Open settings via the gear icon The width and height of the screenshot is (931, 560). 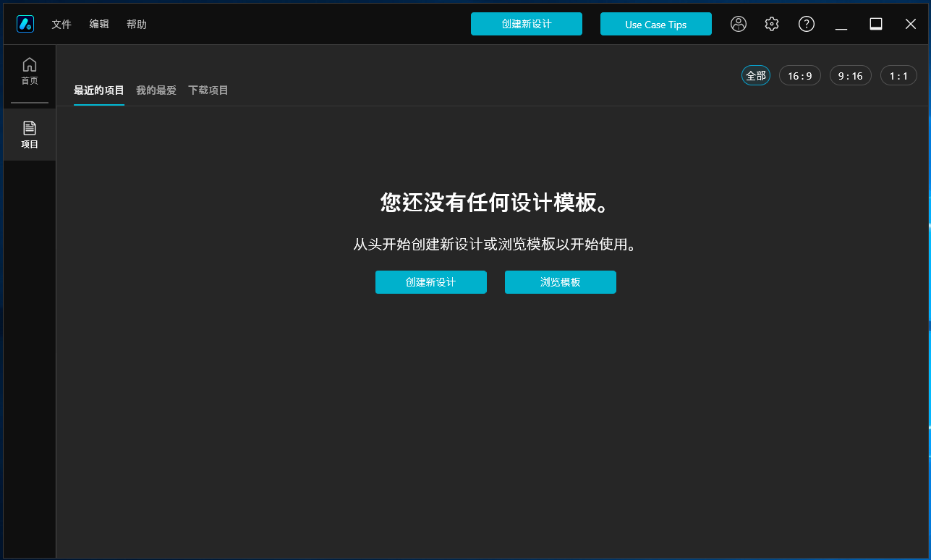pos(772,24)
